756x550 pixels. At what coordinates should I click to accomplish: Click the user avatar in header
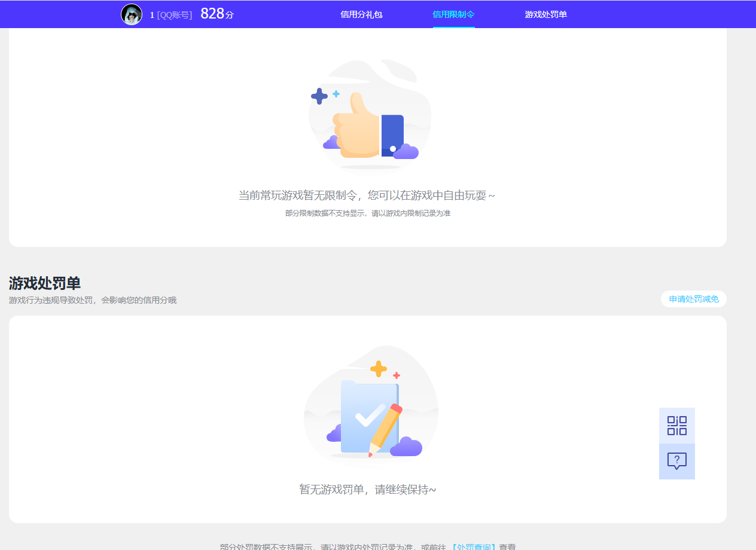point(132,14)
